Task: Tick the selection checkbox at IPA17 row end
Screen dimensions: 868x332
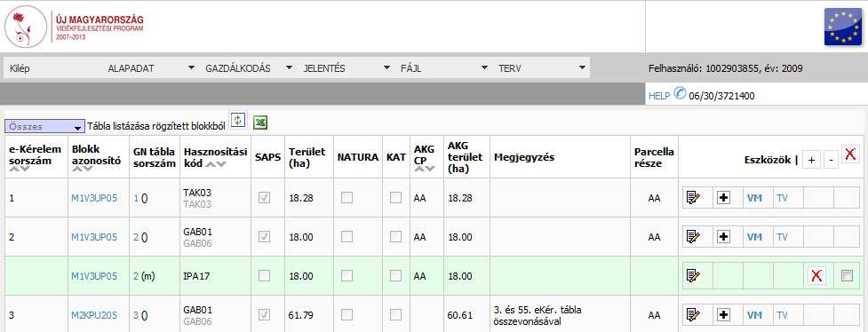Action: tap(847, 275)
